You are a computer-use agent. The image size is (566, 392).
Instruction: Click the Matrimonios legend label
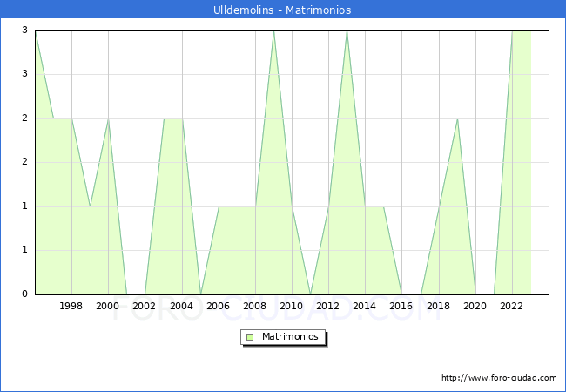[289, 337]
